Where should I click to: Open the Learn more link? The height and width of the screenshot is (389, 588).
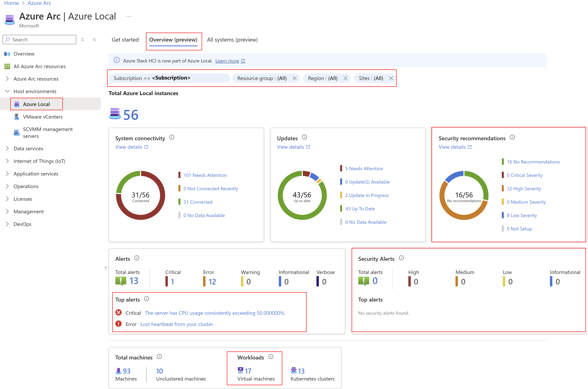click(x=227, y=61)
